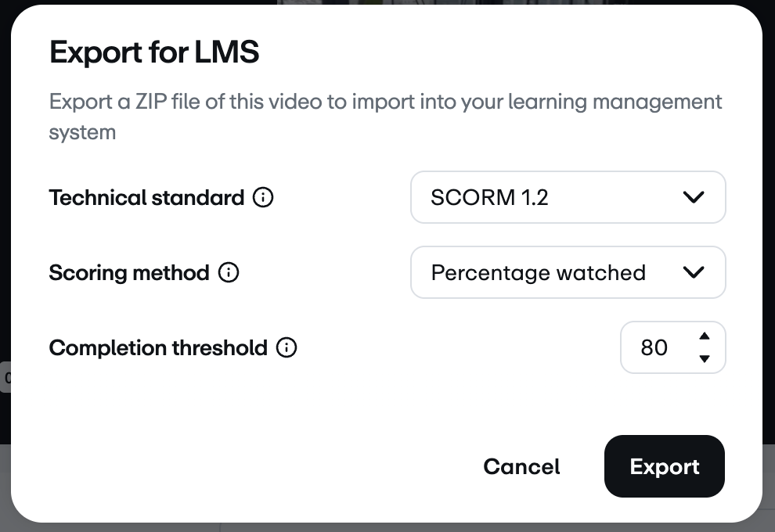Click the Scoring method info icon
This screenshot has width=775, height=532.
(x=229, y=273)
